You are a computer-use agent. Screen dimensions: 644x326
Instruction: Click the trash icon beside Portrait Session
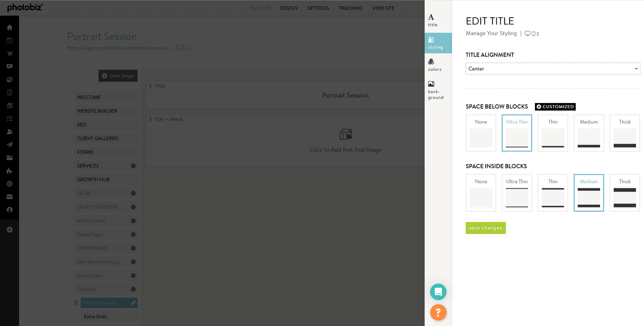(76, 303)
